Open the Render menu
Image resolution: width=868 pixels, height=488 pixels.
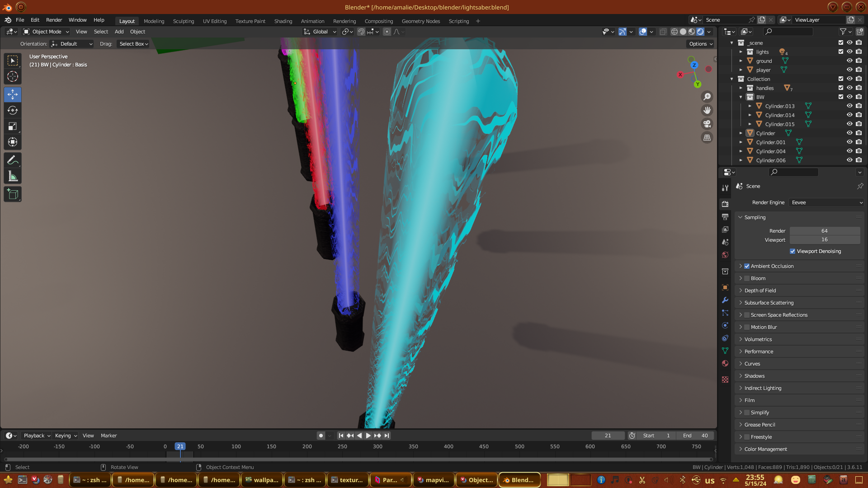[54, 20]
